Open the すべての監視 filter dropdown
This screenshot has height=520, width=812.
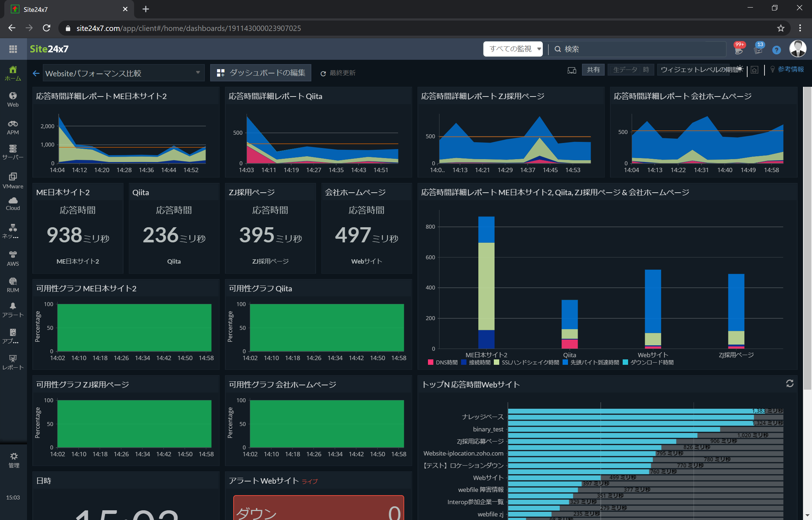click(513, 49)
